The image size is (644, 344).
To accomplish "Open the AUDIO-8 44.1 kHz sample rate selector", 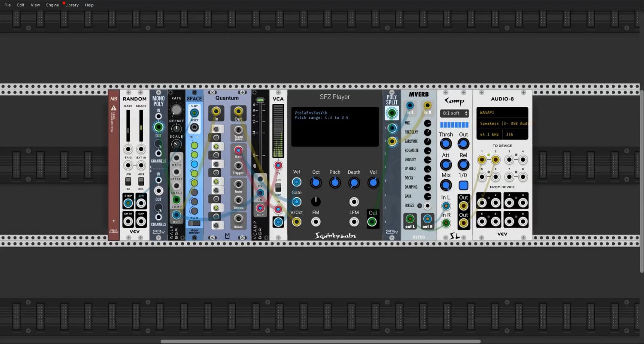I will [489, 134].
